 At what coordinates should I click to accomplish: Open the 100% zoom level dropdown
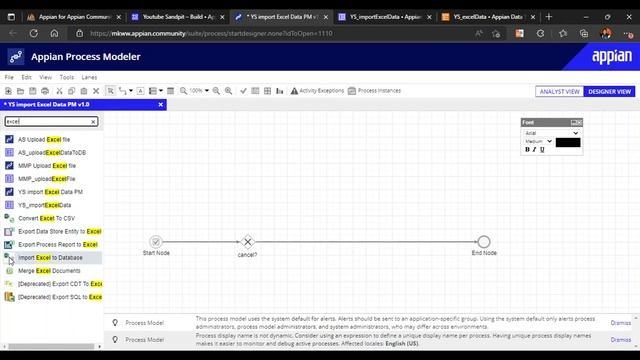pos(207,91)
